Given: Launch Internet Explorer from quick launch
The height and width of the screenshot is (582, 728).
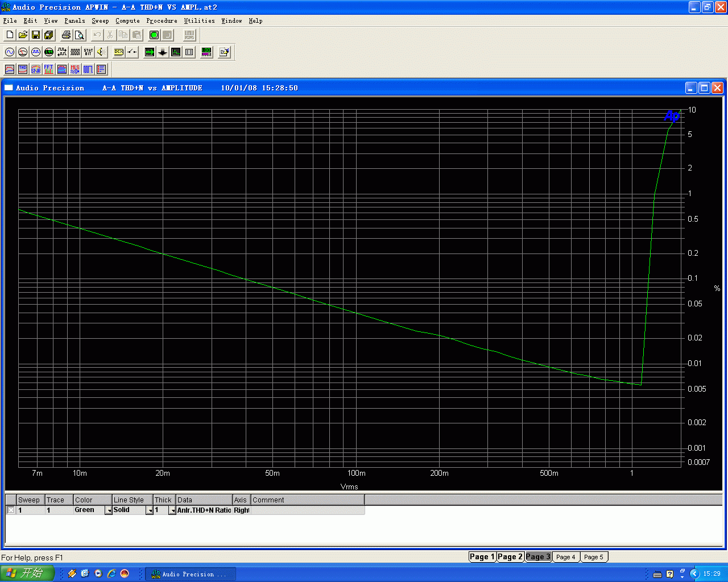Looking at the screenshot, I should tap(111, 574).
